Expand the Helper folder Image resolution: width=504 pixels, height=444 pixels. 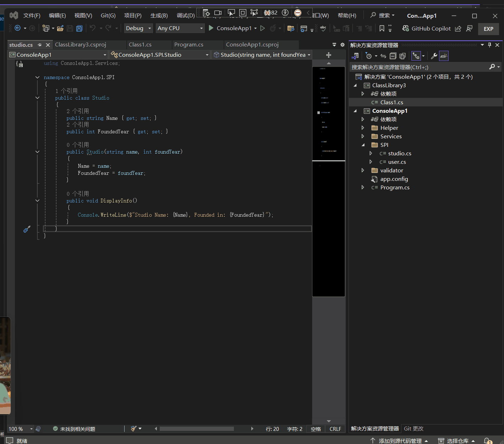tap(363, 128)
